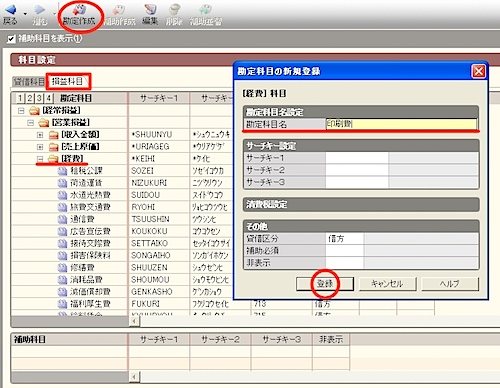
Task: Click tree level button 1
Action: coord(20,98)
